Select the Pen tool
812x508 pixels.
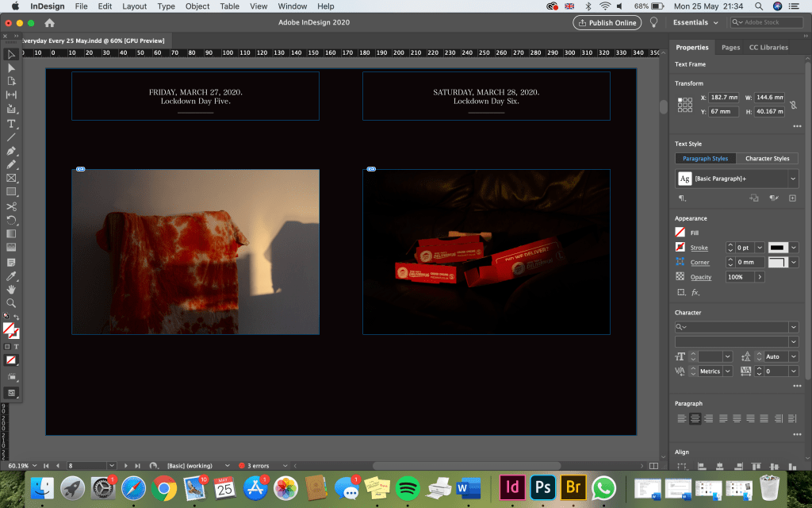(x=11, y=151)
